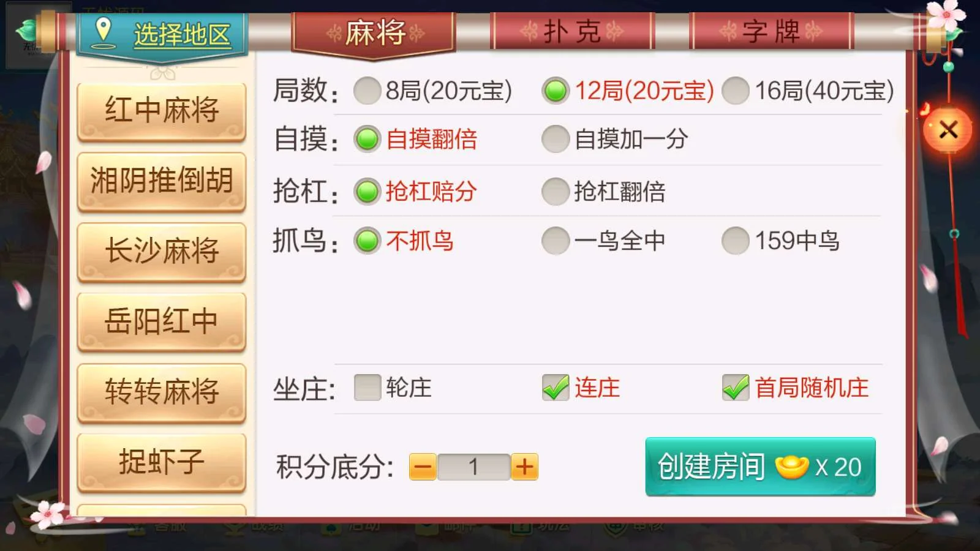This screenshot has height=551, width=980.
Task: Tap the location pin icon
Action: coord(103,31)
